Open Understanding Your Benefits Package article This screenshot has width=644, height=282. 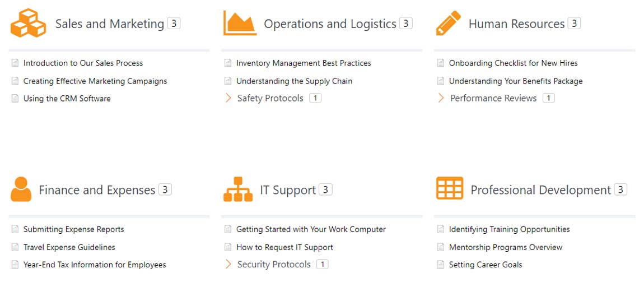[516, 81]
